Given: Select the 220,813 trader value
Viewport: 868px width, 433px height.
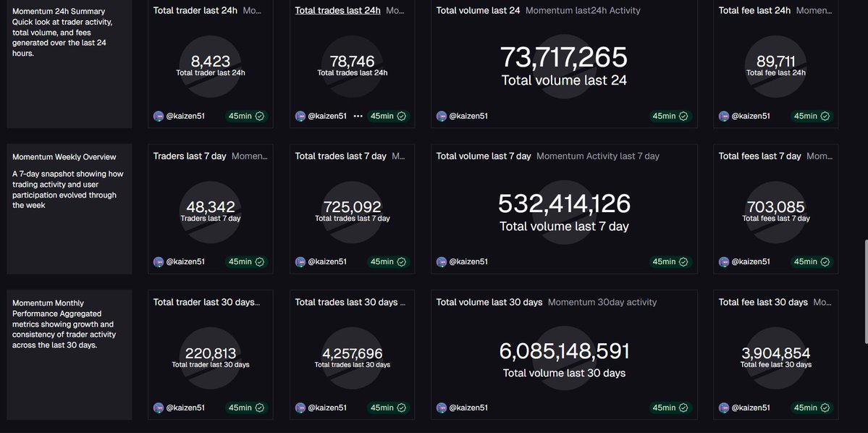Looking at the screenshot, I should click(211, 353).
